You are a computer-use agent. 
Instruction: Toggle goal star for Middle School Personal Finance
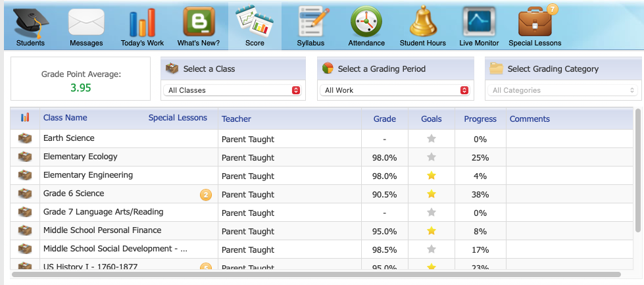pyautogui.click(x=432, y=231)
